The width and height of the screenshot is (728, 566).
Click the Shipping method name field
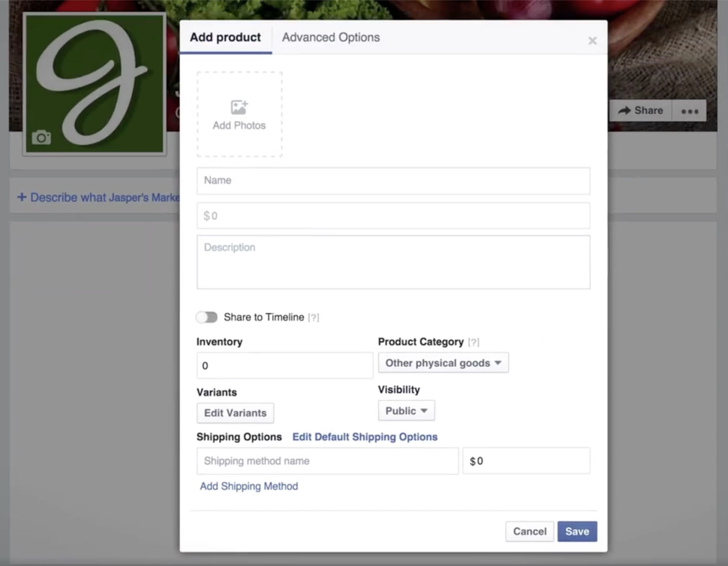[327, 461]
